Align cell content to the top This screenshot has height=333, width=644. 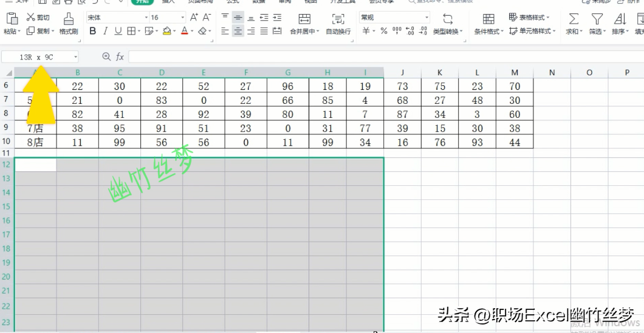coord(225,17)
